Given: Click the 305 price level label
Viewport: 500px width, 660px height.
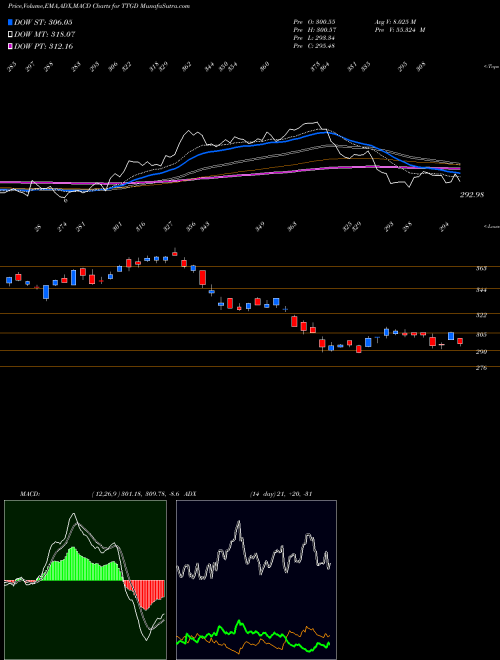Looking at the screenshot, I should click(482, 335).
